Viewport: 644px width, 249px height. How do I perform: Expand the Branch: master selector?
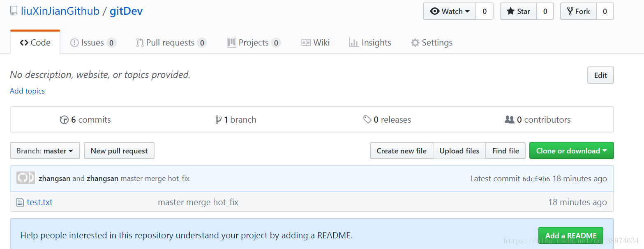point(45,151)
